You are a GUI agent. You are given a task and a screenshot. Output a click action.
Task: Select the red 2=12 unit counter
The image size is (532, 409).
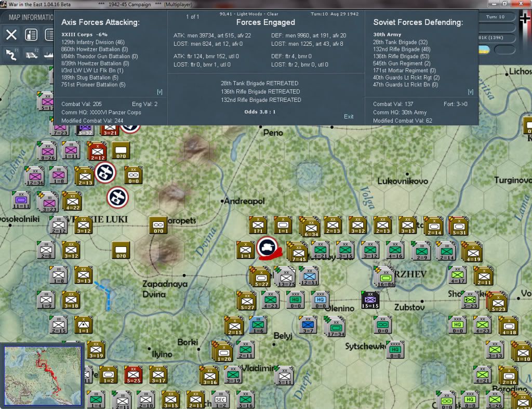tap(97, 151)
